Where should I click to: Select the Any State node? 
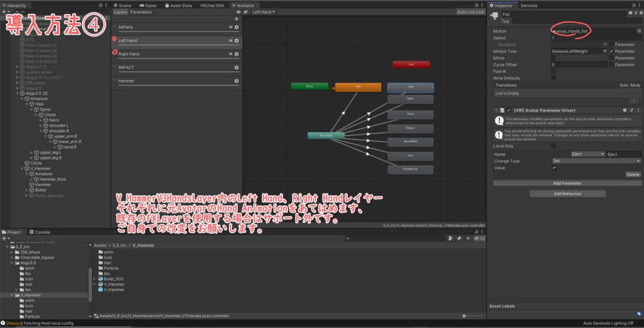tap(326, 135)
